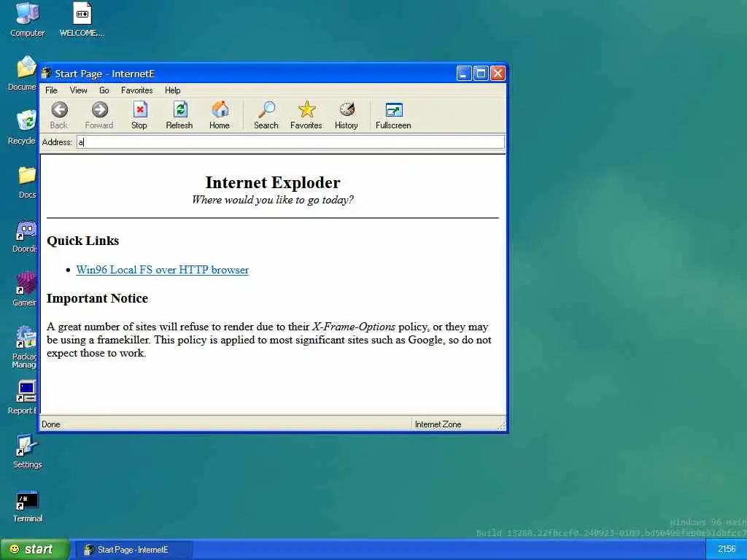Screen dimensions: 747x560
Task: Launch the Terminal desktop shortcut
Action: pos(27,499)
